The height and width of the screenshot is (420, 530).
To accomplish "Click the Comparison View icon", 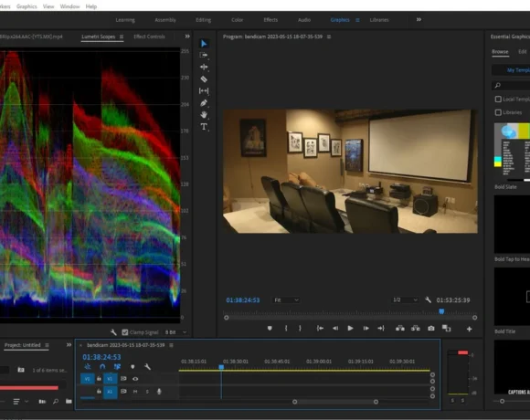I will 447,328.
